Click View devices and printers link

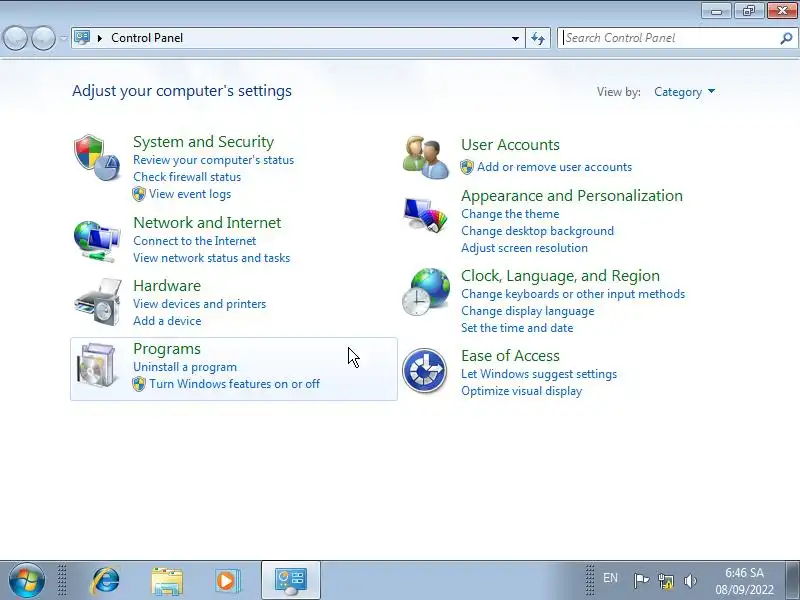point(199,304)
